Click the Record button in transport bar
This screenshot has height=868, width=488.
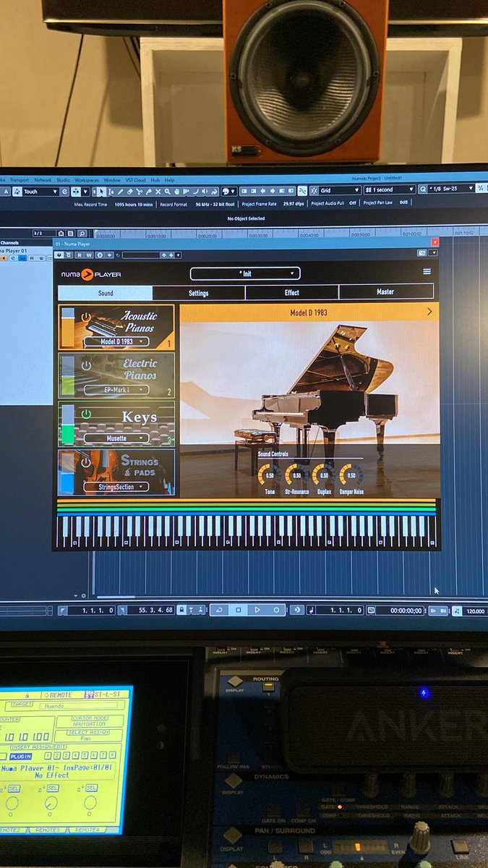(x=275, y=610)
